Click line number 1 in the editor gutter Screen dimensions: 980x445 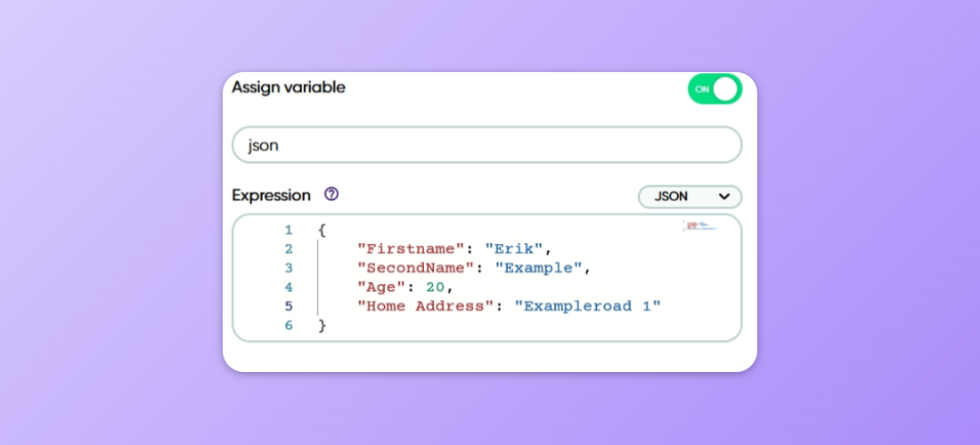[x=289, y=231]
